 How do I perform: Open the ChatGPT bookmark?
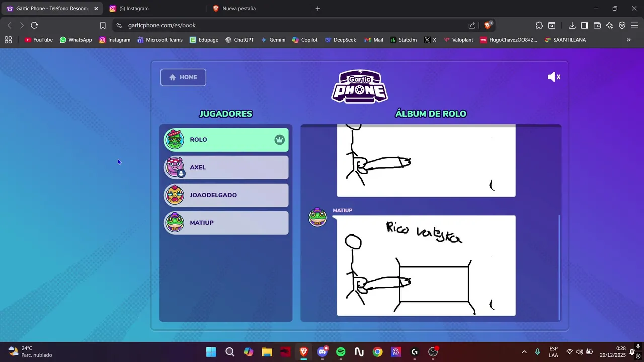pyautogui.click(x=239, y=40)
